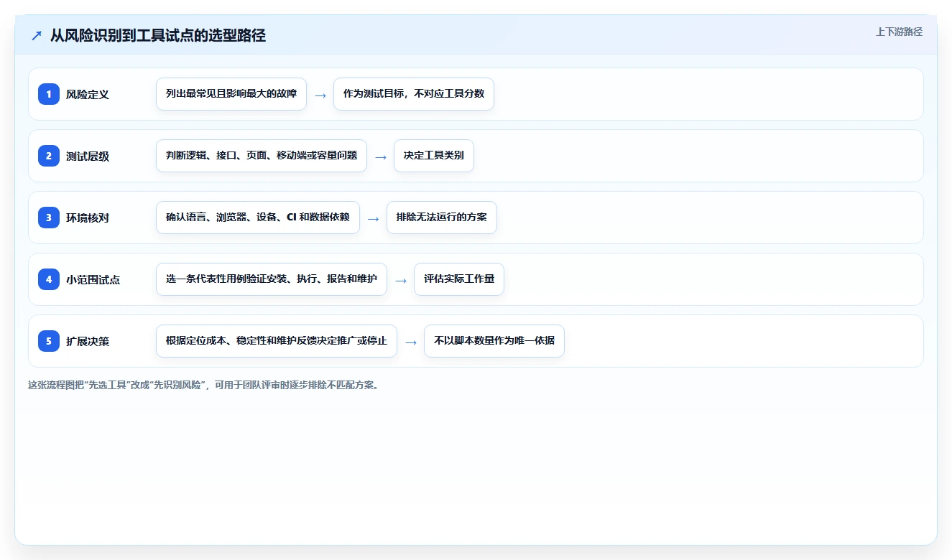
Task: Select the step 3 number badge
Action: pos(49,218)
